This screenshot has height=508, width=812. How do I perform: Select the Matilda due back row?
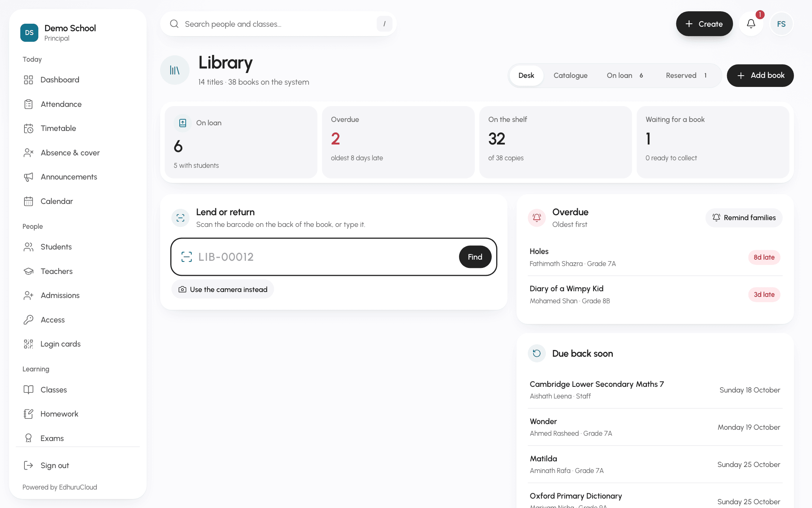(x=655, y=464)
